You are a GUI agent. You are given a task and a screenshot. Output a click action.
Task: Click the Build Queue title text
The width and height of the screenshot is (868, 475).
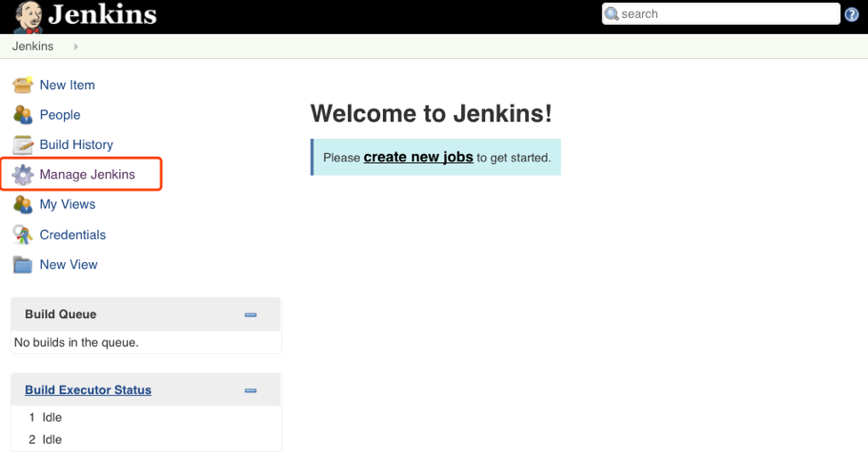coord(61,315)
